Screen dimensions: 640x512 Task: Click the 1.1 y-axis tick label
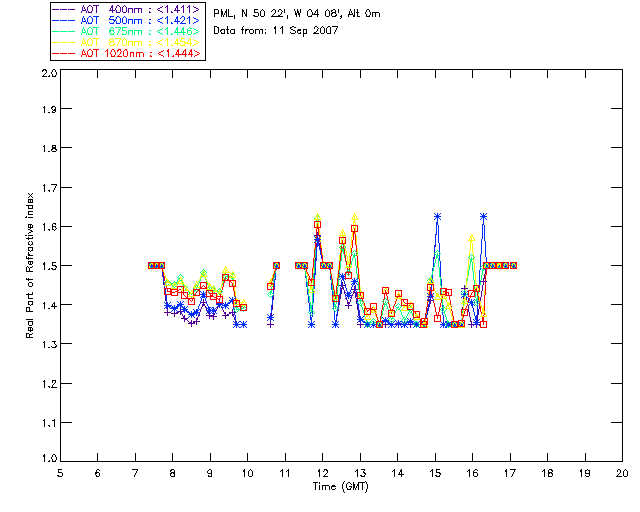tap(49, 423)
